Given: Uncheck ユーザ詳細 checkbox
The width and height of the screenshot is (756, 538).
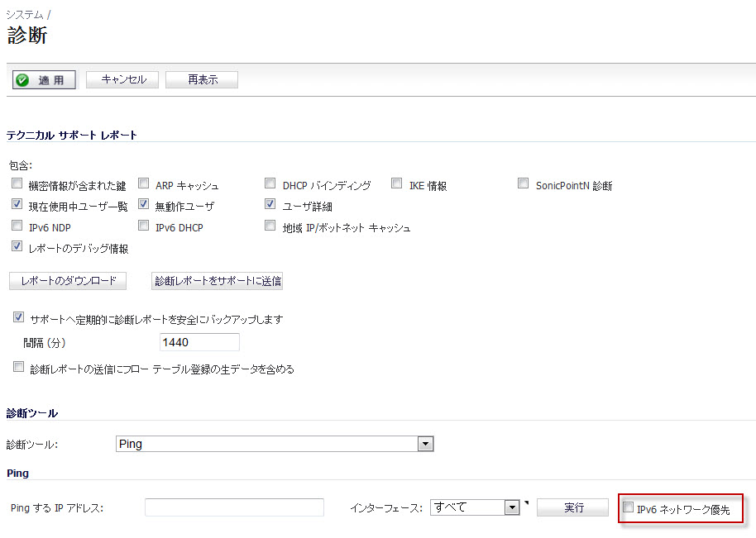Looking at the screenshot, I should click(x=270, y=204).
